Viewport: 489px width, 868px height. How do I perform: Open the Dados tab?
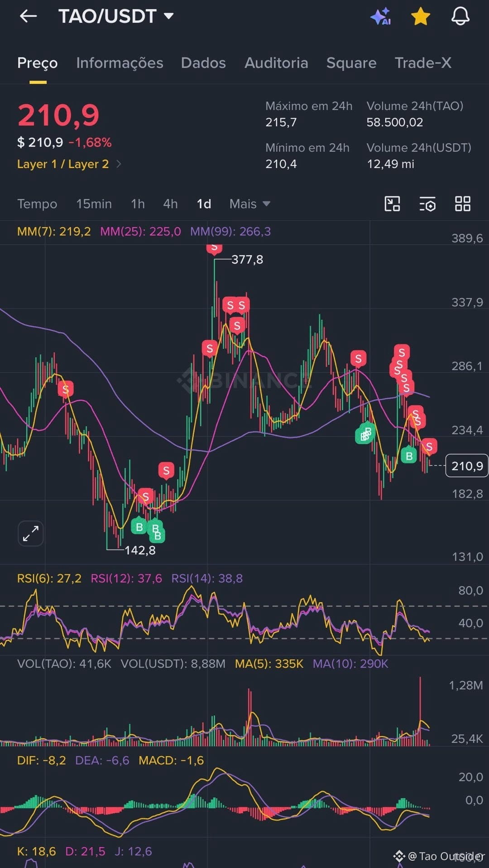tap(203, 63)
